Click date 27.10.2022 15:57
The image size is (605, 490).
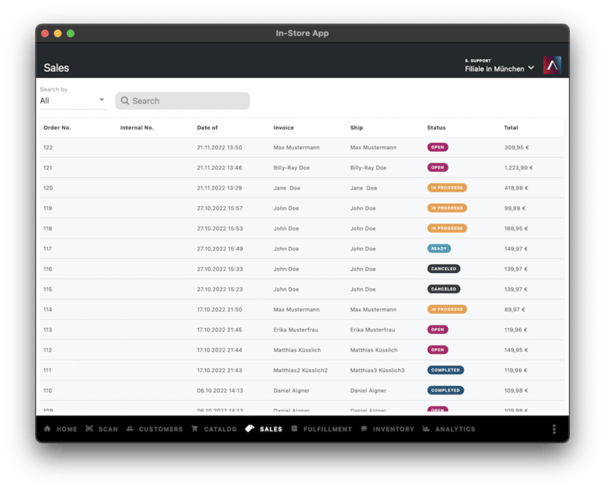pyautogui.click(x=220, y=208)
